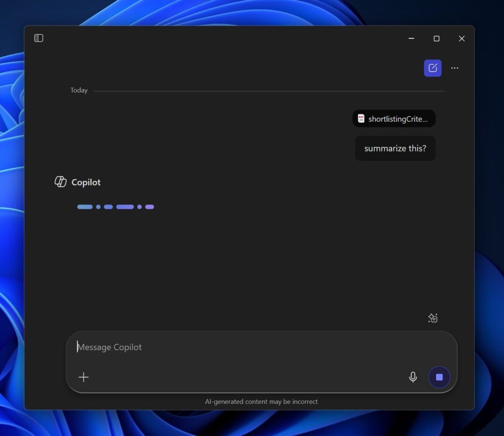
Task: Click the animated loading indicator dots
Action: click(x=116, y=206)
